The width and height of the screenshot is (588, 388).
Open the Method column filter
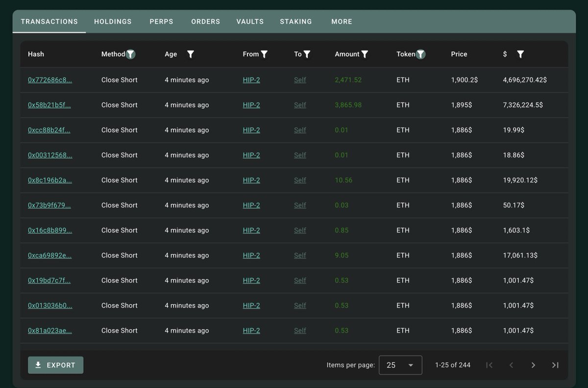(130, 54)
